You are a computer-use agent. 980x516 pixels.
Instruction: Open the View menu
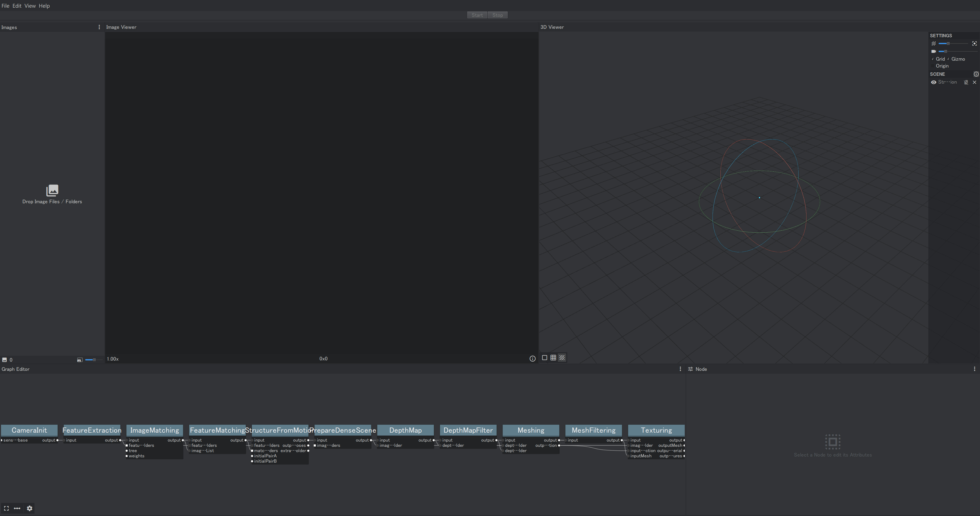(30, 6)
